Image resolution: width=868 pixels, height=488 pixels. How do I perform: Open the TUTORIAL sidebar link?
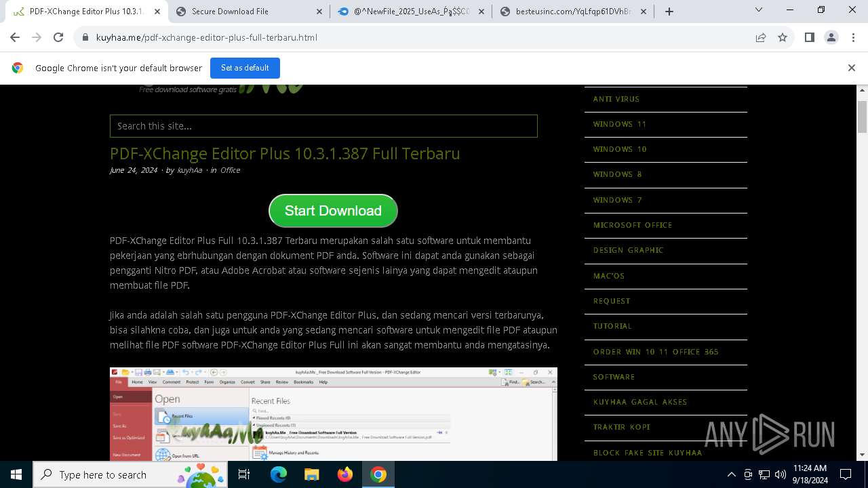612,326
